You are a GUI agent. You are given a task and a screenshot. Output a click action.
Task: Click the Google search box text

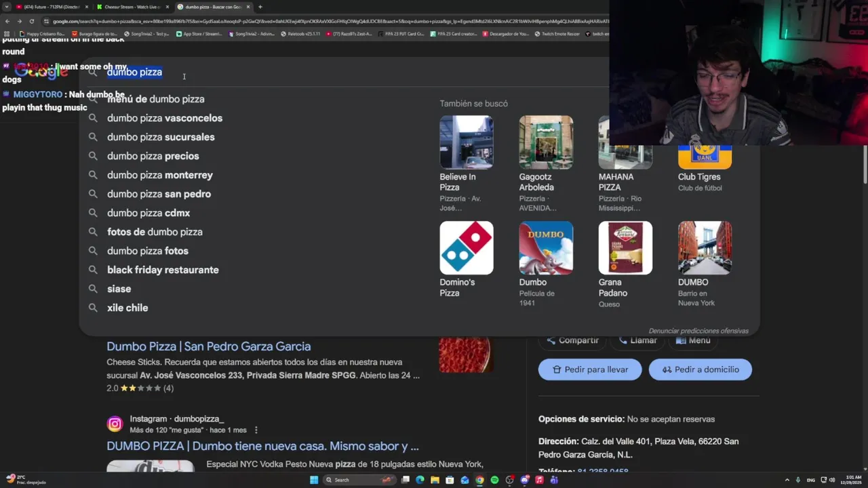point(134,72)
